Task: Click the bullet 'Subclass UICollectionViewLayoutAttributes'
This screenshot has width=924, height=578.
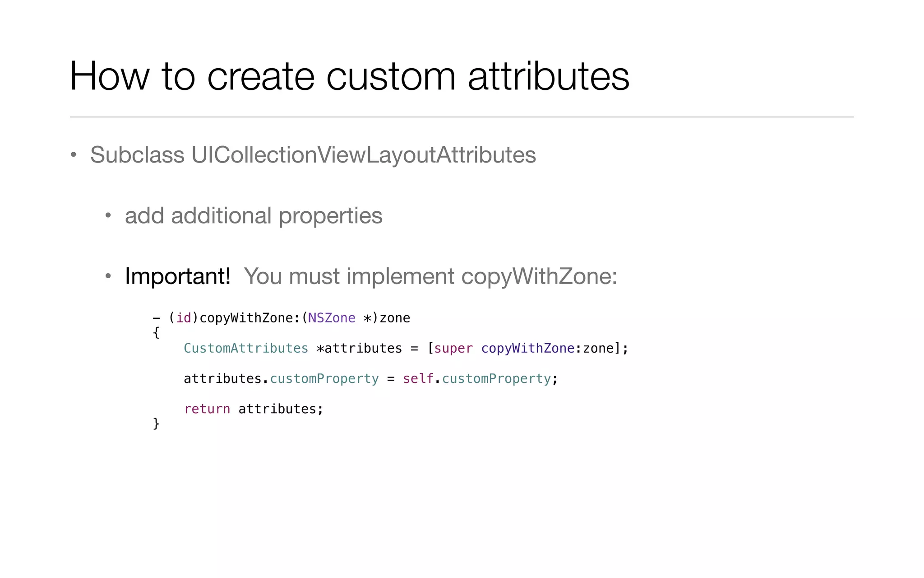Action: pyautogui.click(x=313, y=155)
